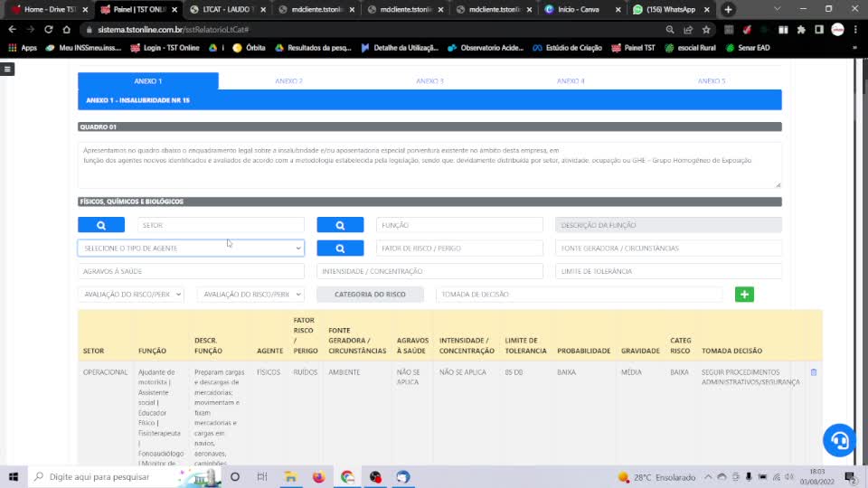This screenshot has width=868, height=488.
Task: Open Senar EAD bookmark
Action: click(x=748, y=48)
